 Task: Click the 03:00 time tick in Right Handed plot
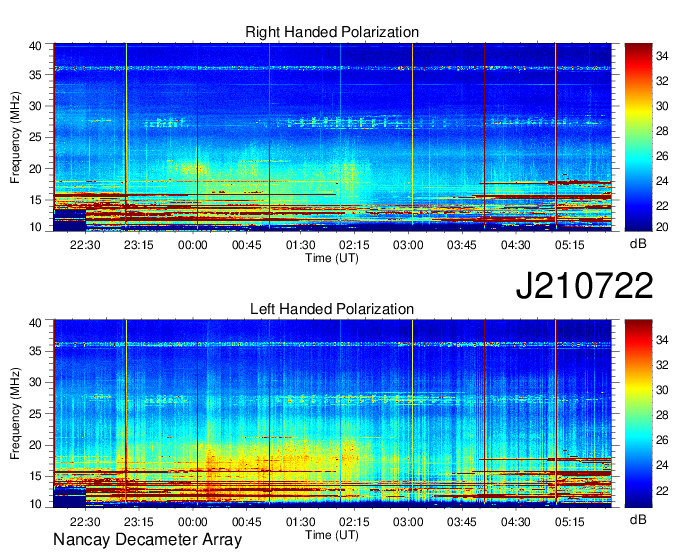coord(408,245)
